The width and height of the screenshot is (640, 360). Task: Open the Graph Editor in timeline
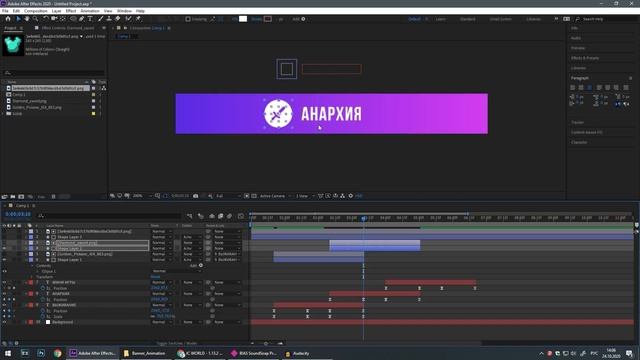click(241, 216)
